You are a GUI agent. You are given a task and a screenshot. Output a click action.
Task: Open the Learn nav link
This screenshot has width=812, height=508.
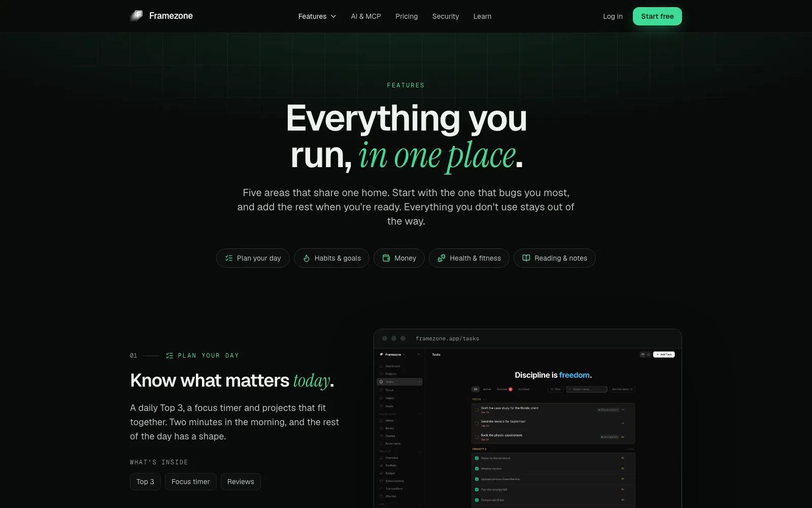pos(482,16)
